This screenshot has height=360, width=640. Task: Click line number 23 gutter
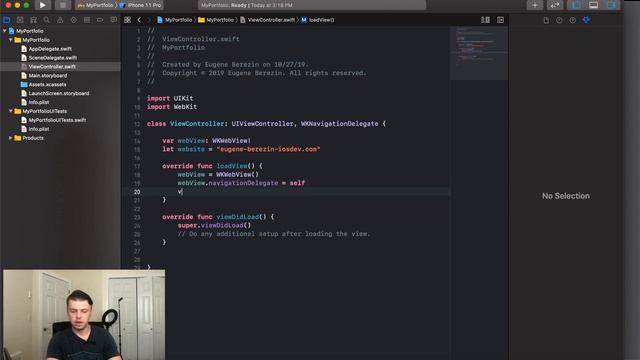tap(137, 217)
